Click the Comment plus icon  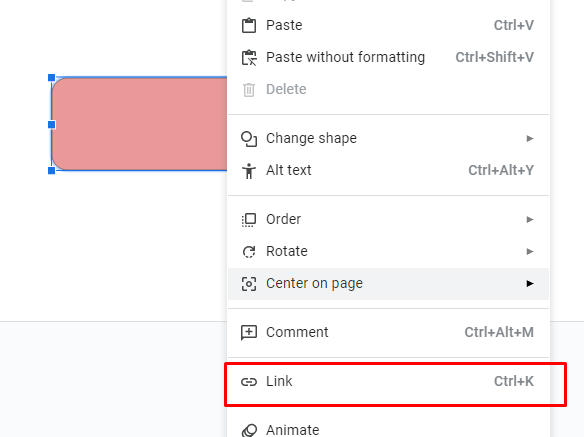click(x=249, y=333)
